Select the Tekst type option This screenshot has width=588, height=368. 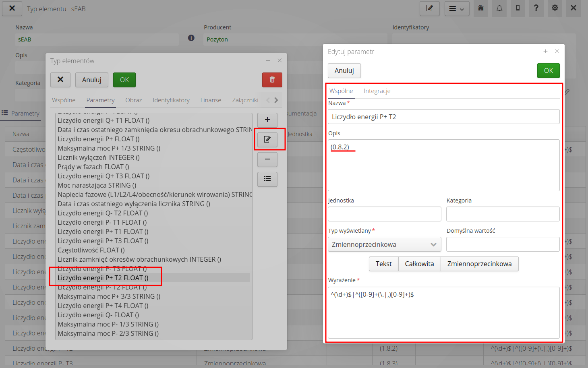(x=383, y=264)
